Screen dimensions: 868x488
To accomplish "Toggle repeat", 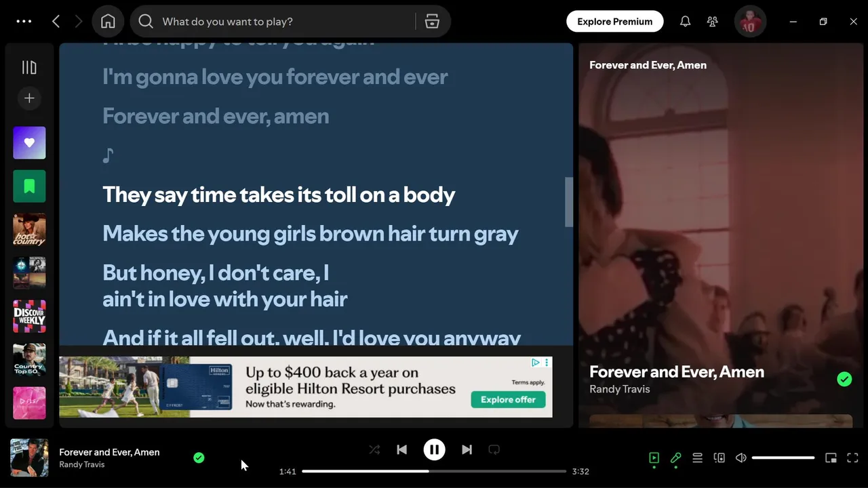I will tap(494, 449).
